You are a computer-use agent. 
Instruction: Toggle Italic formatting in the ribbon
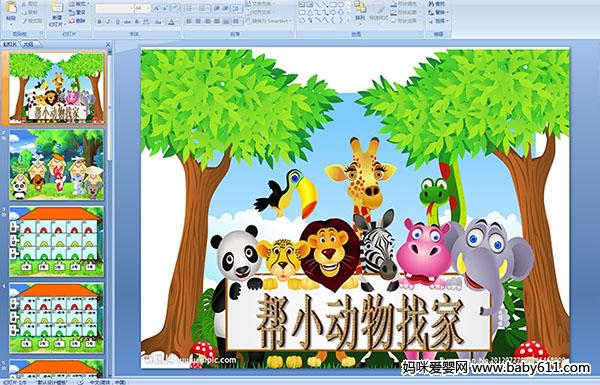pyautogui.click(x=108, y=22)
